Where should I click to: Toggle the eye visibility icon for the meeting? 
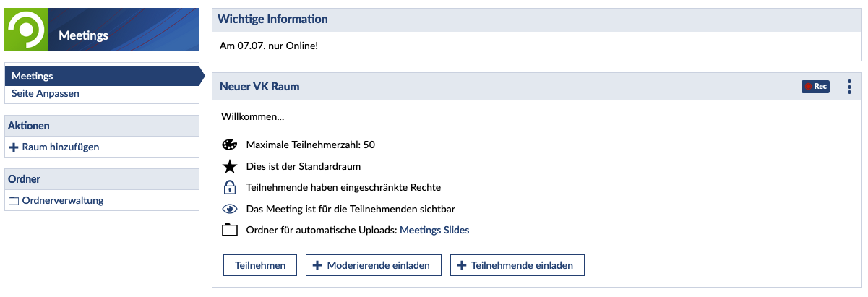tap(230, 209)
